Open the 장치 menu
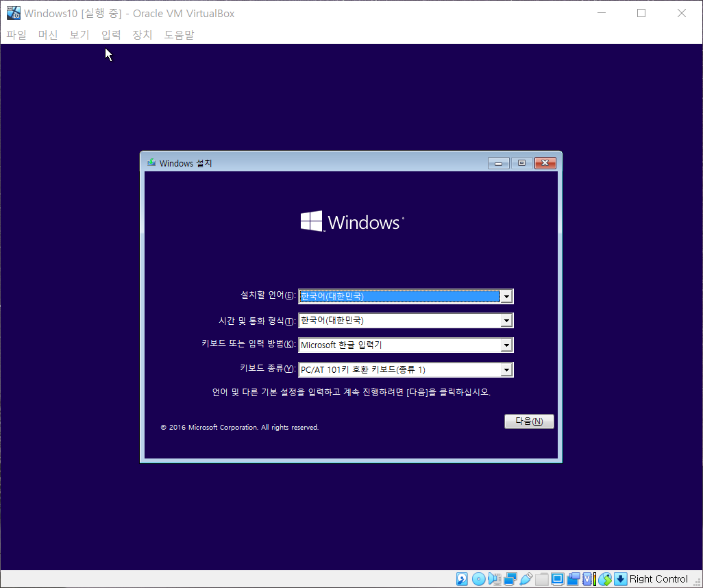 [142, 34]
